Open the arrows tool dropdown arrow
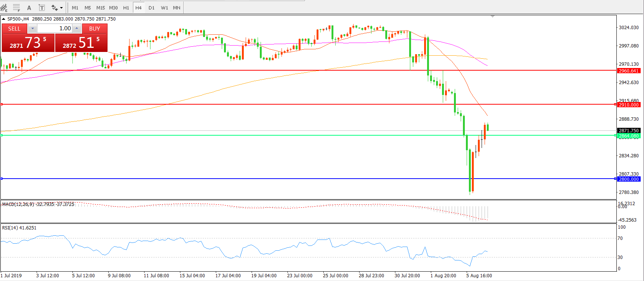The height and width of the screenshot is (281, 644). 62,8
